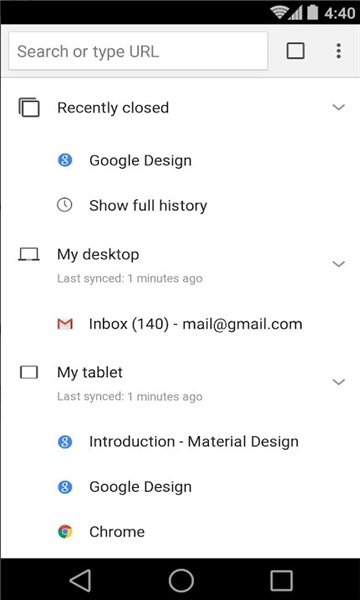Collapse the My desktop section chevron
The image size is (360, 600).
pos(339,264)
